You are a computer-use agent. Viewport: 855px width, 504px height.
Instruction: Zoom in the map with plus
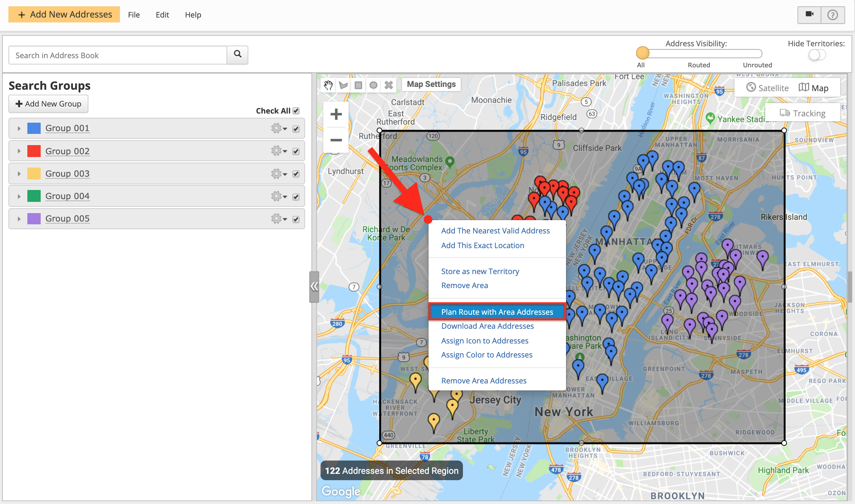coord(336,114)
